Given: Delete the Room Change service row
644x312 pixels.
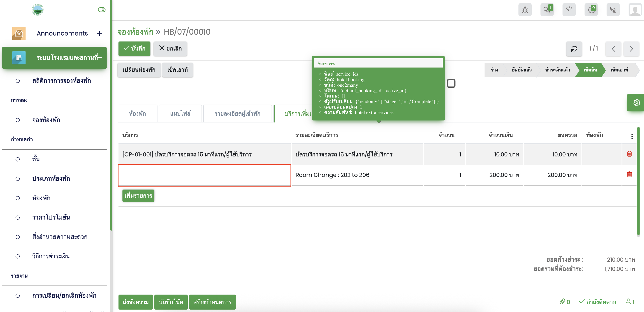Looking at the screenshot, I should [x=629, y=175].
